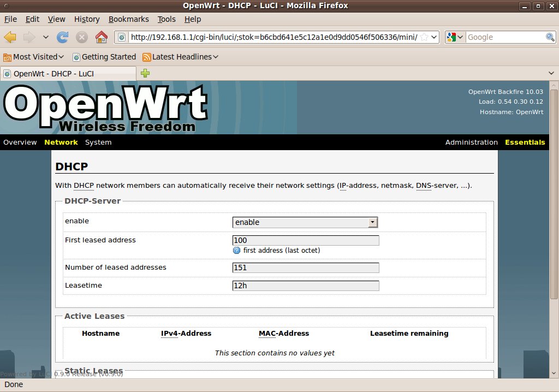Switch to Administration mode
Viewport: 559px width, 392px height.
coord(471,142)
